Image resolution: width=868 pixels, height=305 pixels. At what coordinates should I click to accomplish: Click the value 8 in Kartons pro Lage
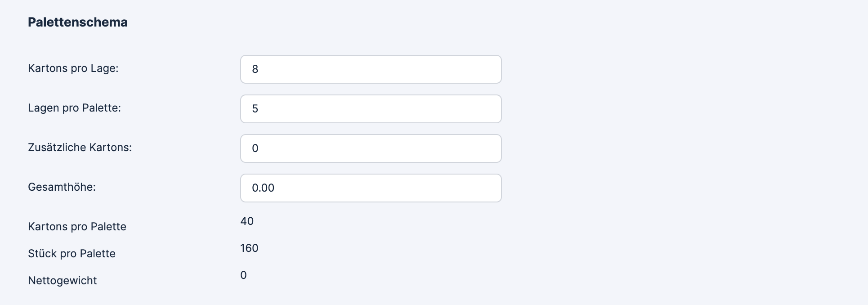[x=256, y=69]
